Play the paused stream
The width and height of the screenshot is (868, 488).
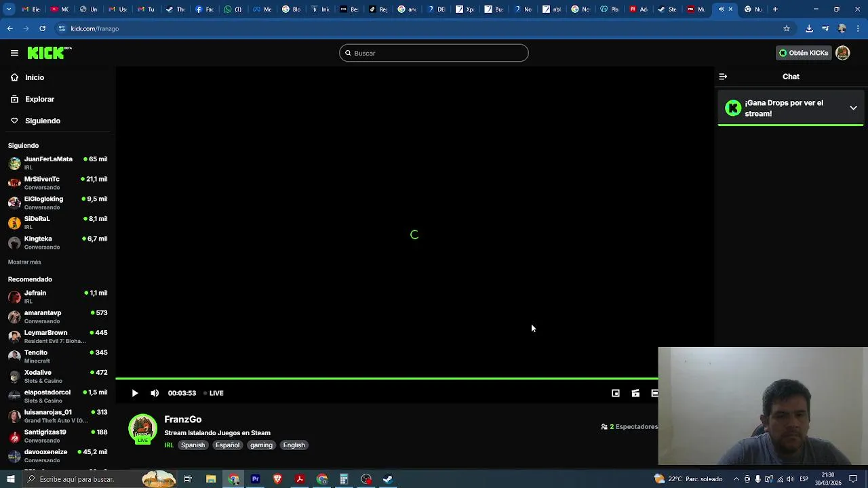coord(135,393)
